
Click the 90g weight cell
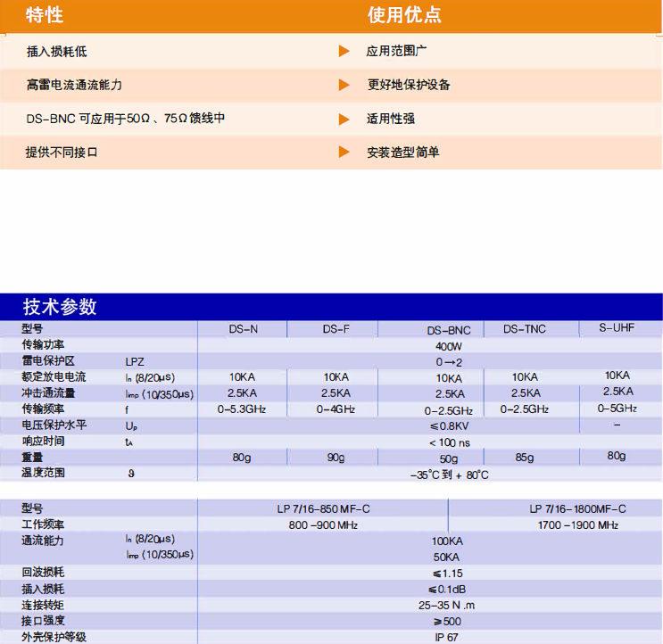coord(336,458)
